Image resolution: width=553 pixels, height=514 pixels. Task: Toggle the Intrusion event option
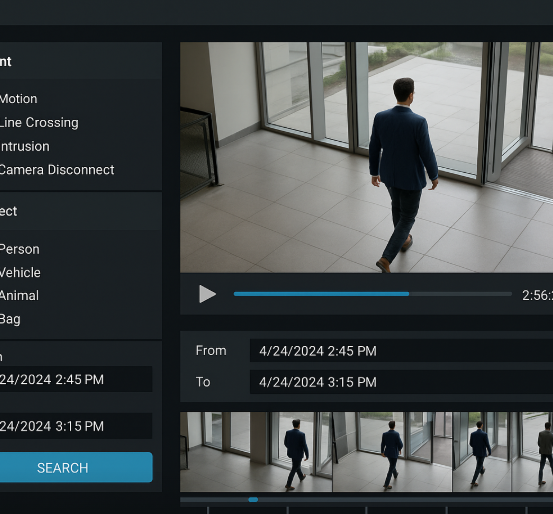tap(24, 146)
